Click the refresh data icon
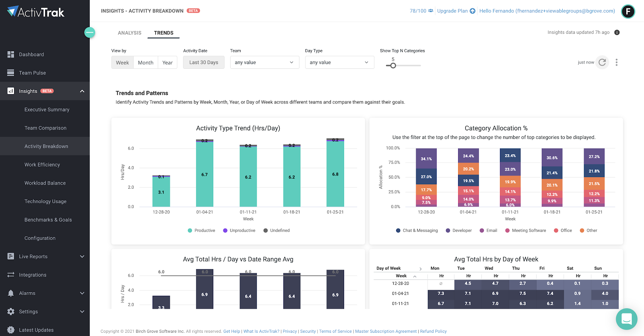 (x=602, y=62)
